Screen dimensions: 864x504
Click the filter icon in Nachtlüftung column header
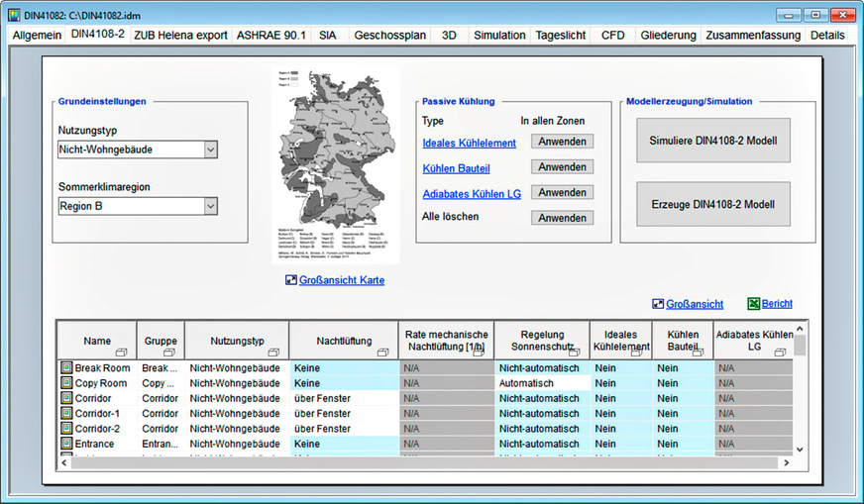[x=382, y=352]
